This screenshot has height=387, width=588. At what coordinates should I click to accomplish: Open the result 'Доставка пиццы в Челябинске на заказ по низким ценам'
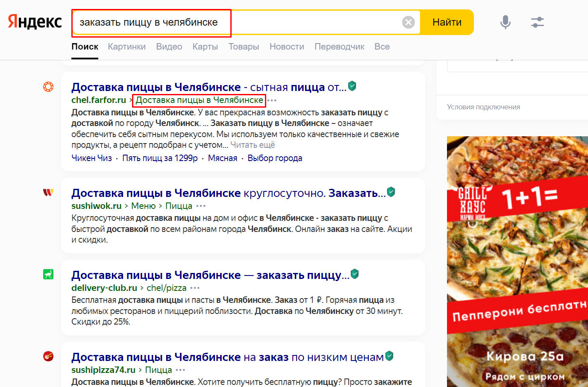point(228,357)
